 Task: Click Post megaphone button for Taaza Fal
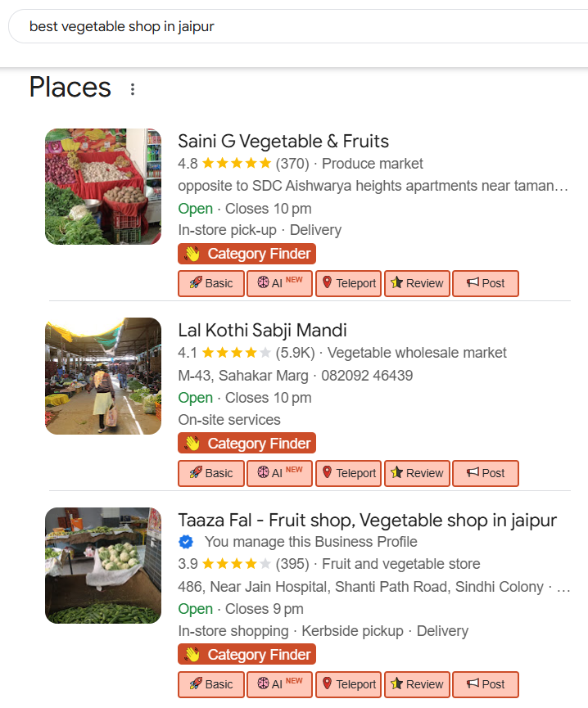click(x=486, y=684)
